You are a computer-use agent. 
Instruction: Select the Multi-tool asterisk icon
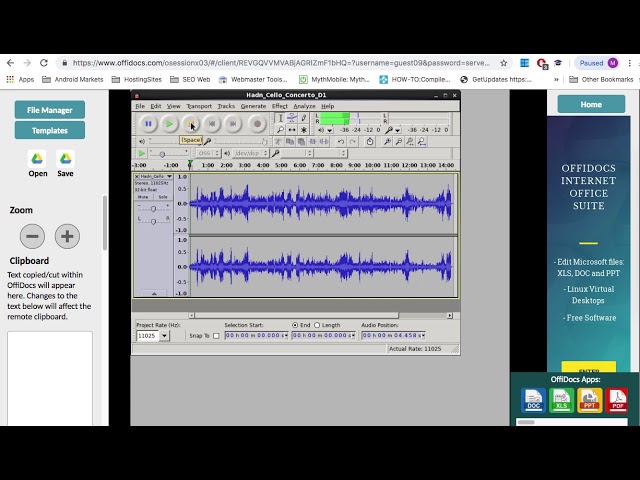(x=304, y=130)
